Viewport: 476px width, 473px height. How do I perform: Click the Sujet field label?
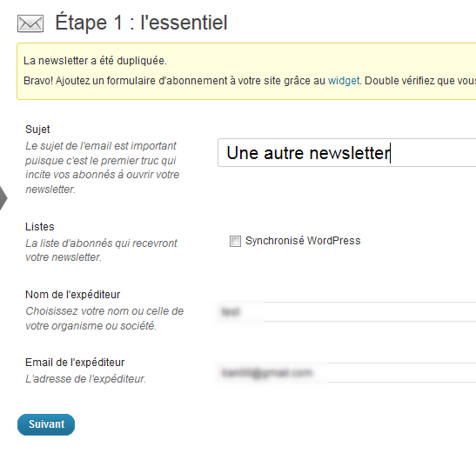point(37,130)
